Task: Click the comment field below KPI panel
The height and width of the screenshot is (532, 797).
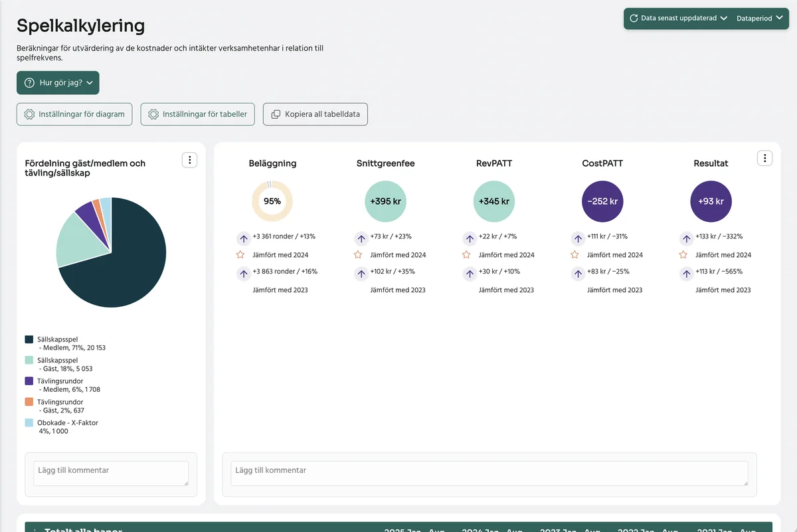Action: 489,474
